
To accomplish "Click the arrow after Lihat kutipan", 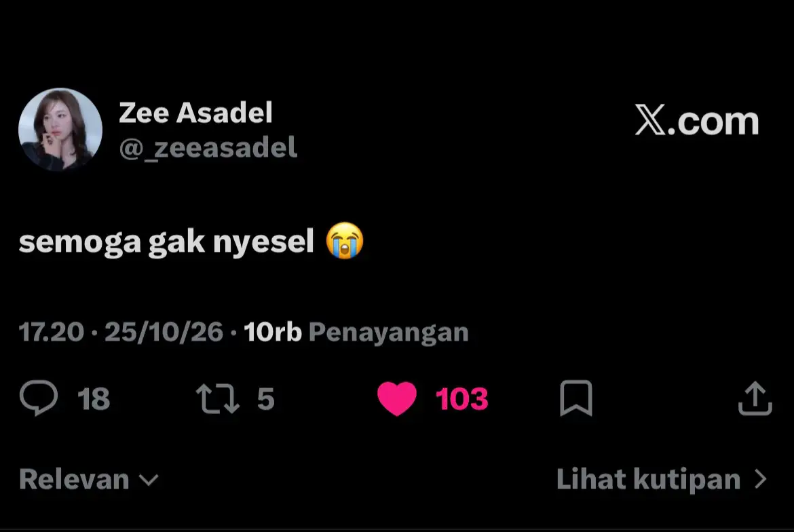I will 761,479.
